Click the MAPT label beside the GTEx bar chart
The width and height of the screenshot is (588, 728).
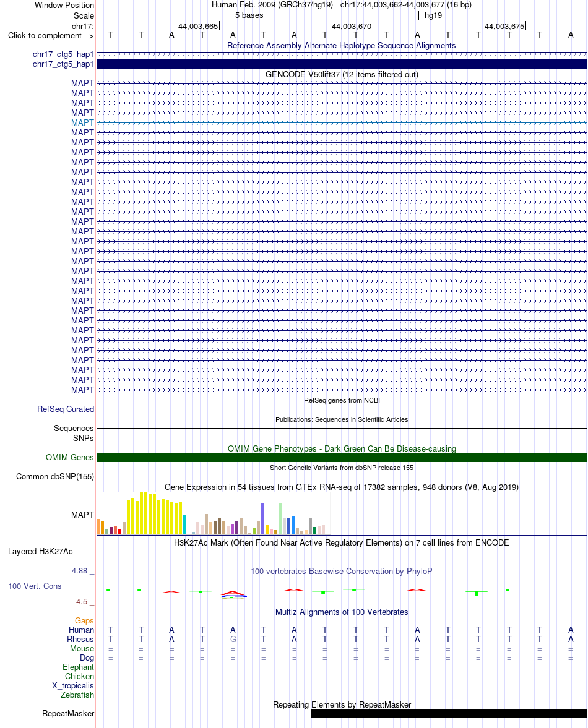coord(83,515)
